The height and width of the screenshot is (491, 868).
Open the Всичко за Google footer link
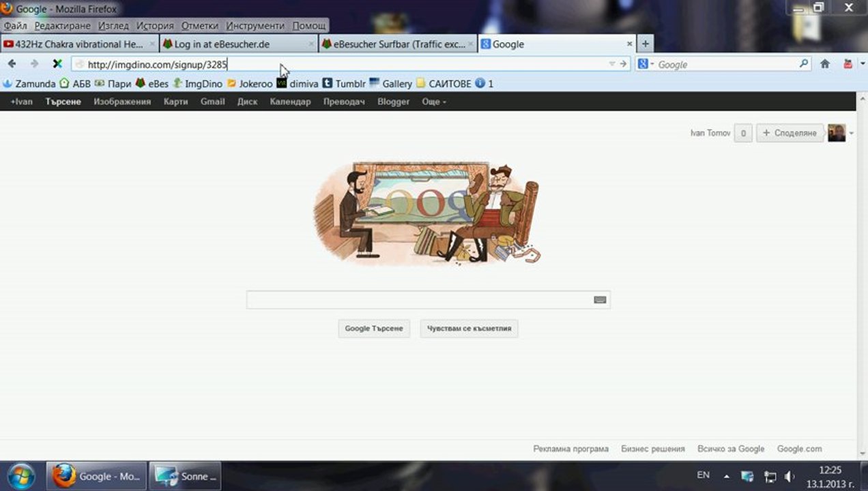(x=731, y=449)
